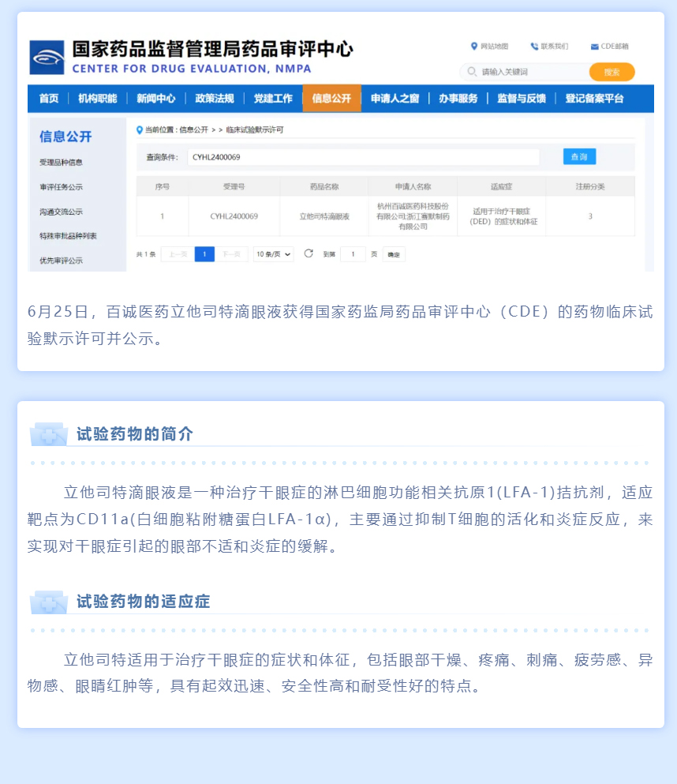Select the 信息公开 navigation tab
677x784 pixels.
[331, 99]
